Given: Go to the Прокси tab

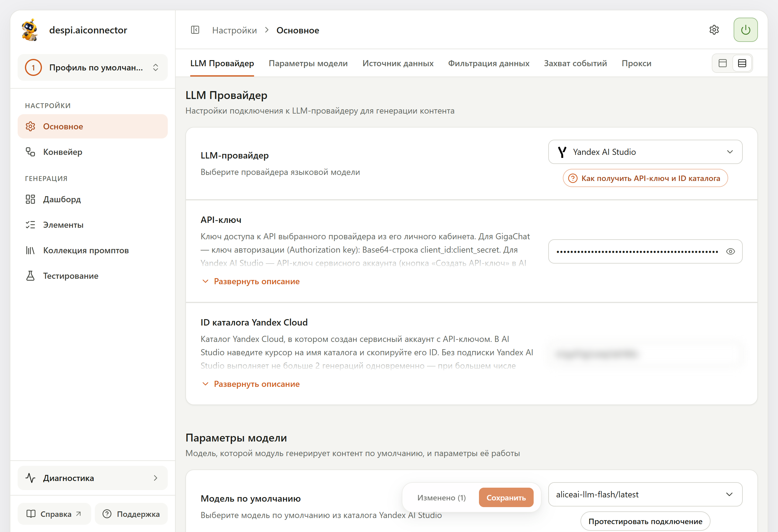Looking at the screenshot, I should coord(636,63).
